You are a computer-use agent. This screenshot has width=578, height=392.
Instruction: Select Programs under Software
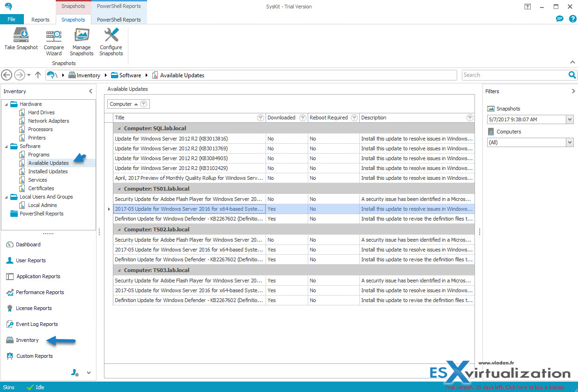pos(39,155)
